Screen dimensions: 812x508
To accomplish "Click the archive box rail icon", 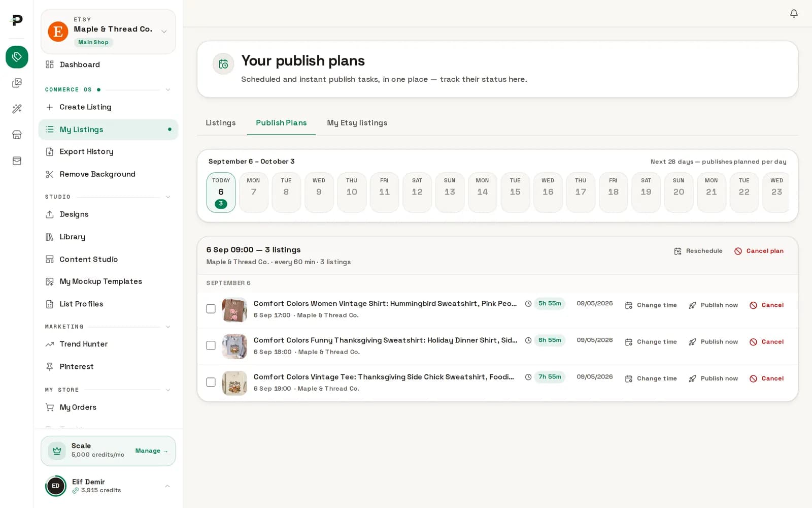I will point(17,161).
